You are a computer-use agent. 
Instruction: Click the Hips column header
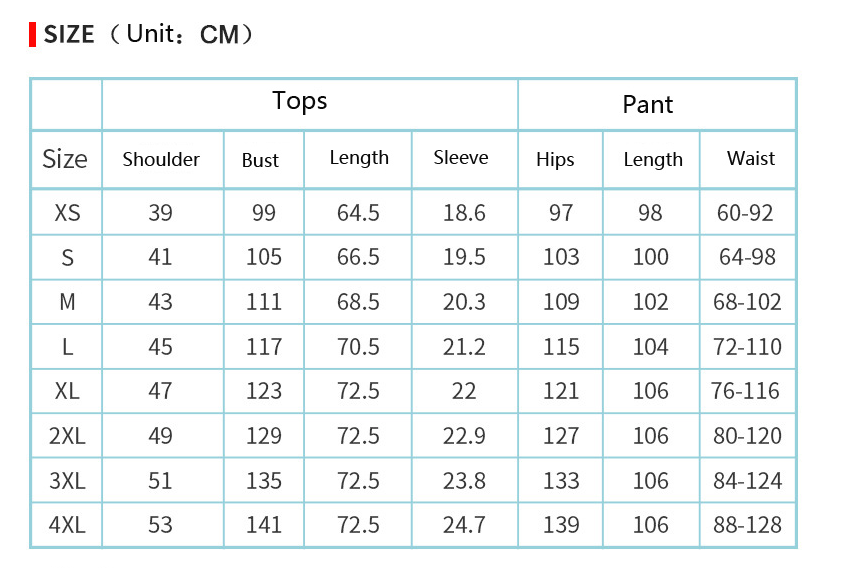pos(555,159)
